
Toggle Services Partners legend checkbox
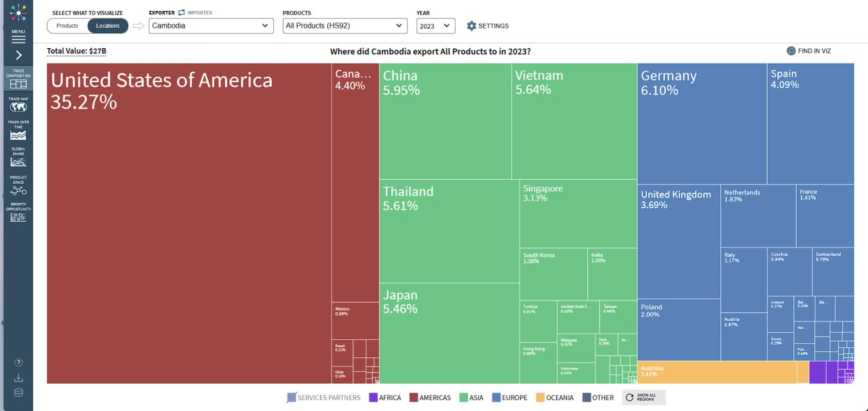(292, 397)
